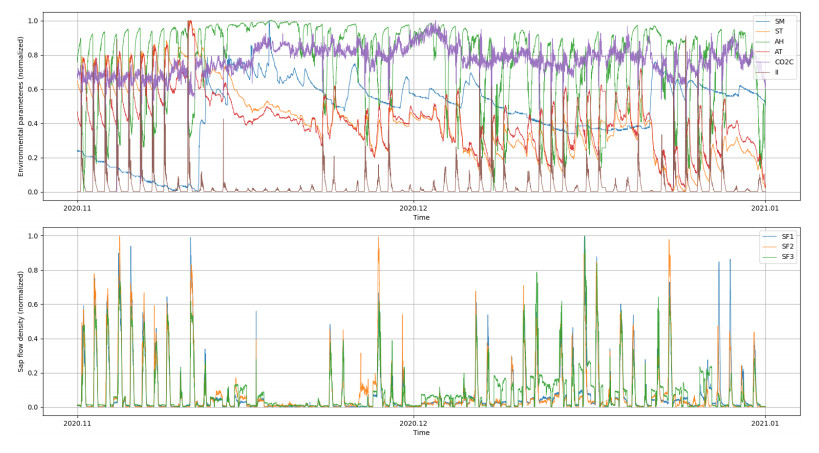This screenshot has width=819, height=453.
Task: Click the 2020.12 tick on the bottom chart
Action: click(414, 424)
